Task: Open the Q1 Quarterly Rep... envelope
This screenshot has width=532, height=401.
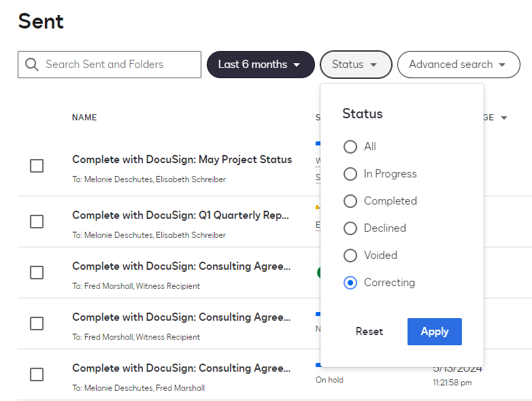Action: point(181,215)
